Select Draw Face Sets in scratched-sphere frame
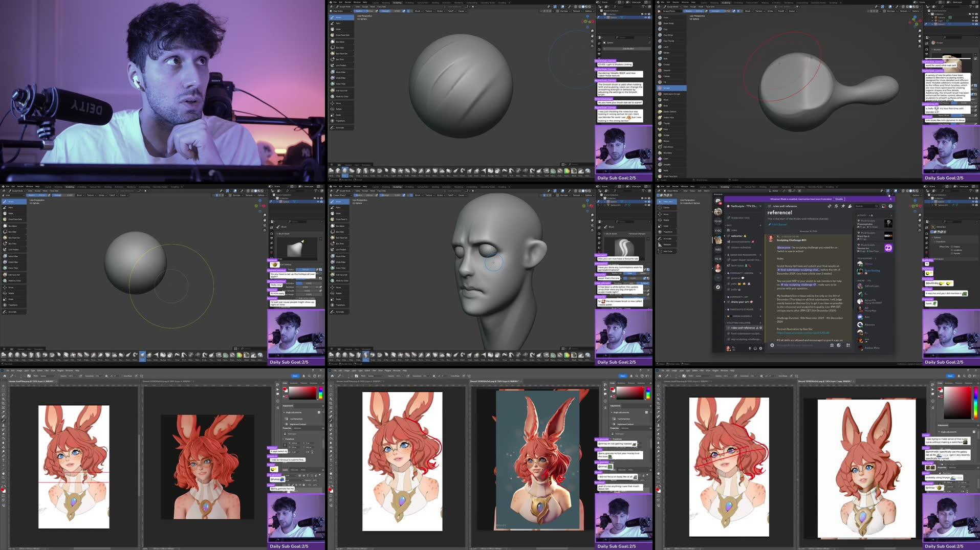Image resolution: width=980 pixels, height=550 pixels. pos(341,35)
